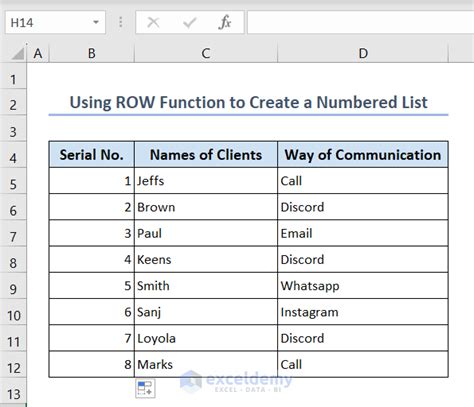Click the title 'Using ROW Function to Create a Numbered List'
Viewport: 474px width, 407px height.
(248, 102)
